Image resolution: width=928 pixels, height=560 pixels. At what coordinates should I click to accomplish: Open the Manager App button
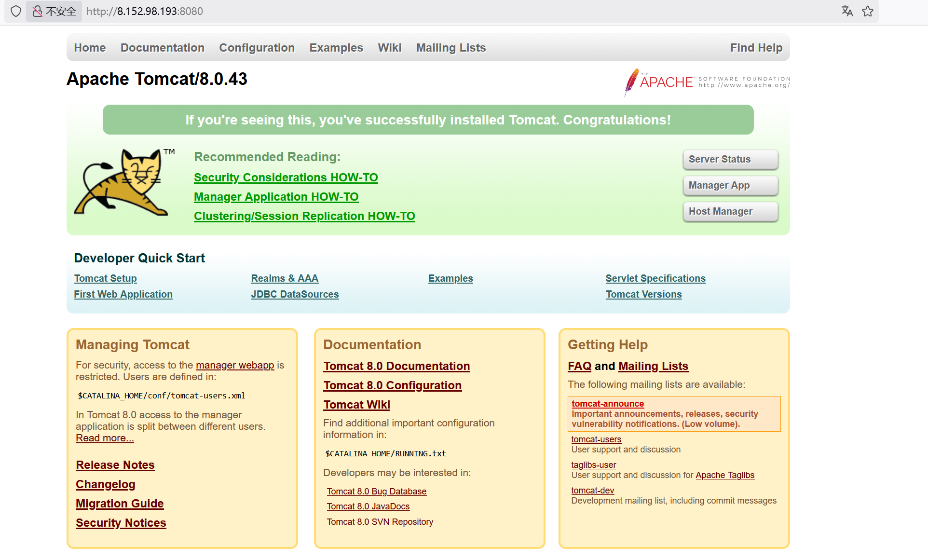[x=730, y=185]
